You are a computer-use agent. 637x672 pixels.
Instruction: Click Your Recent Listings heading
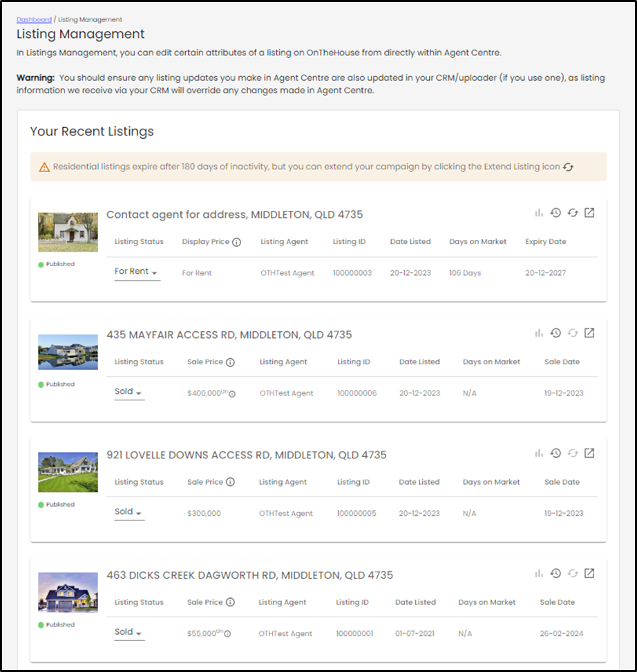(x=92, y=131)
